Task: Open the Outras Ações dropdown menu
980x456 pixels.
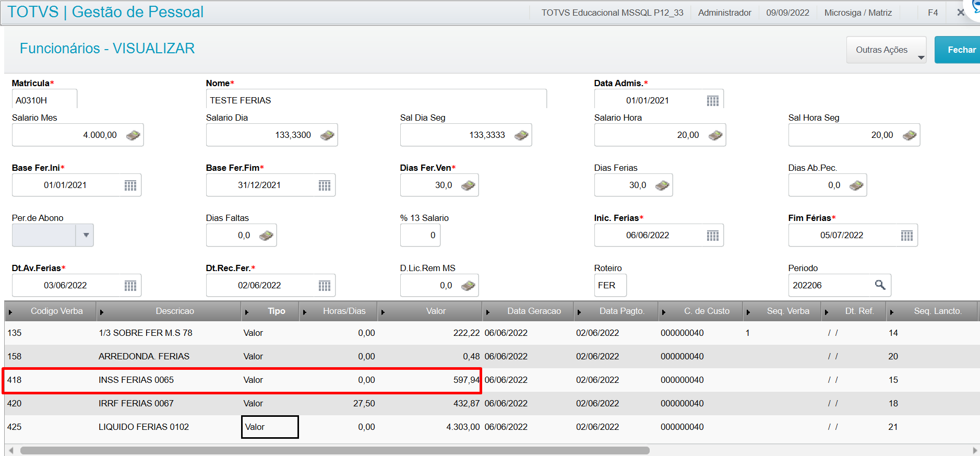Action: (x=886, y=50)
